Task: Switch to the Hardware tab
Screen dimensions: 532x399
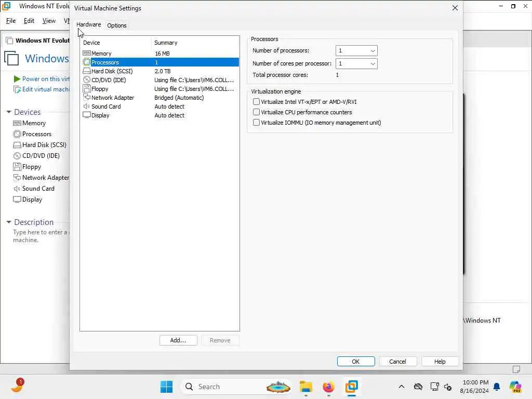Action: point(88,25)
